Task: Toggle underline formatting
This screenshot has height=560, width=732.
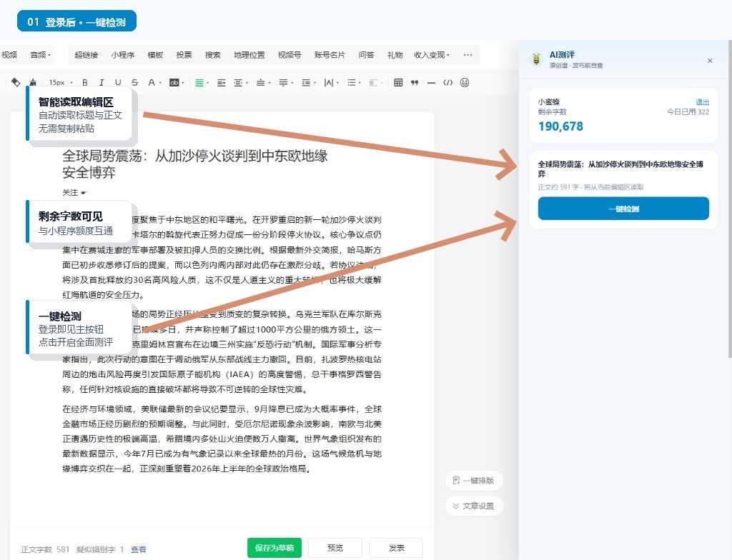Action: point(118,83)
